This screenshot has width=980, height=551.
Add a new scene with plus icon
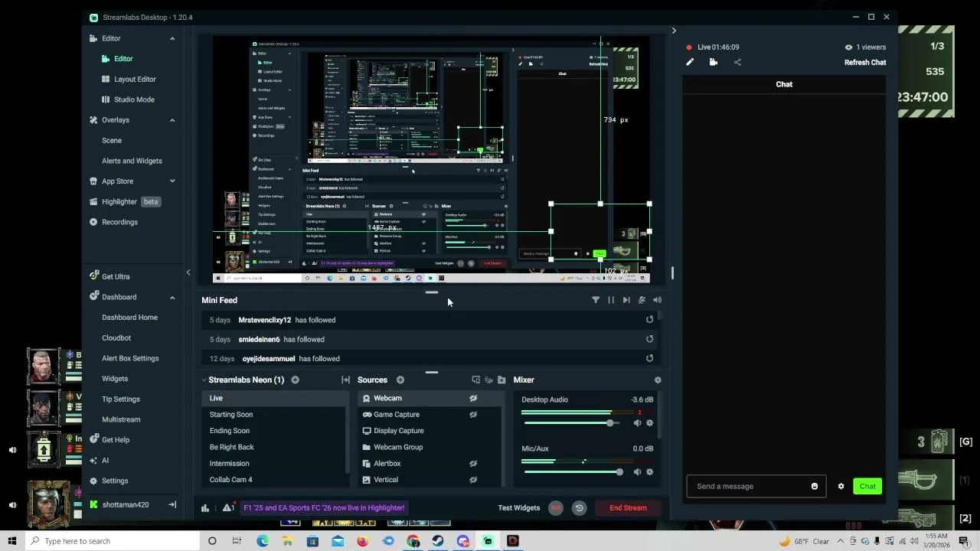point(295,380)
